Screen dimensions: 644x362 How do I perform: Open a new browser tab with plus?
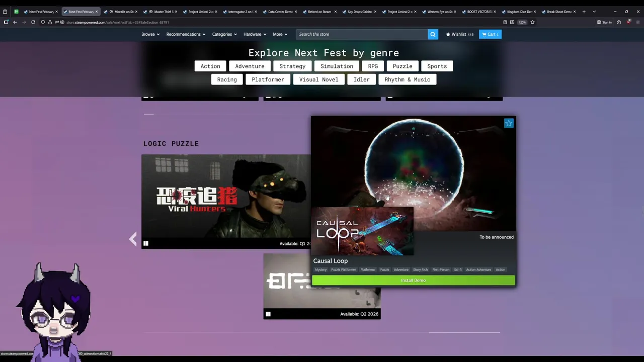(x=584, y=12)
